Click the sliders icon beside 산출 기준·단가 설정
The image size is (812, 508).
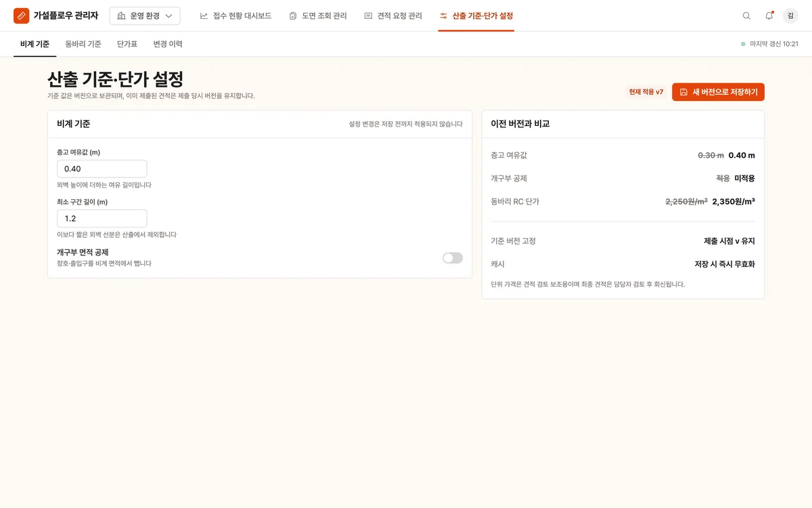(x=443, y=16)
